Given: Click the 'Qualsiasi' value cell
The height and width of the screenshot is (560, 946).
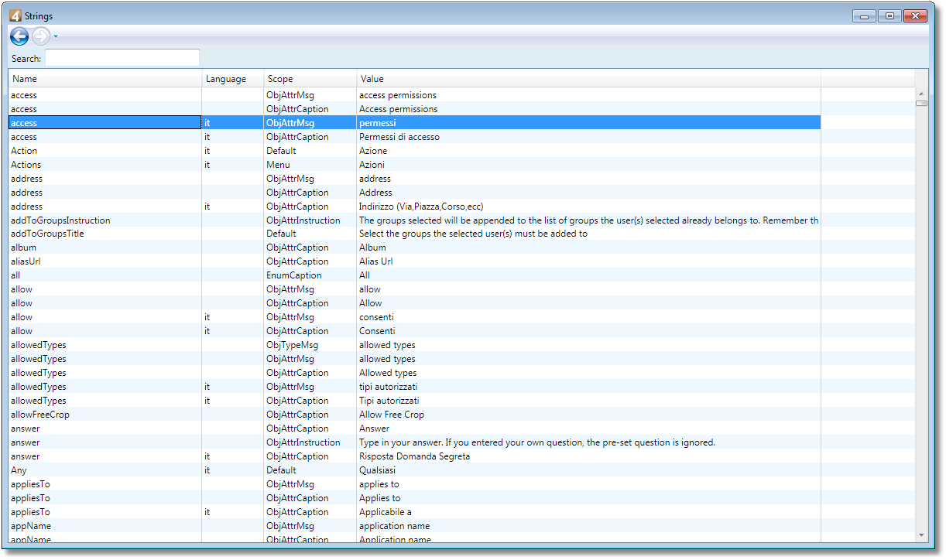Looking at the screenshot, I should coord(588,470).
